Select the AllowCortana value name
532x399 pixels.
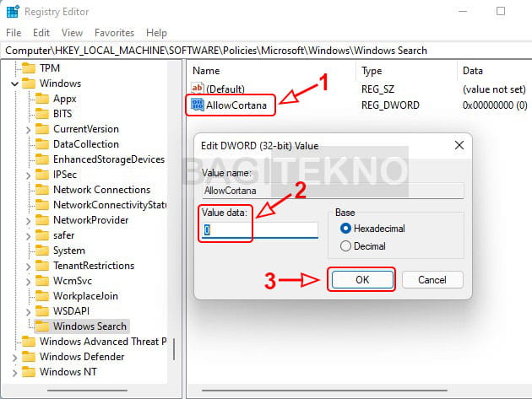[x=236, y=105]
